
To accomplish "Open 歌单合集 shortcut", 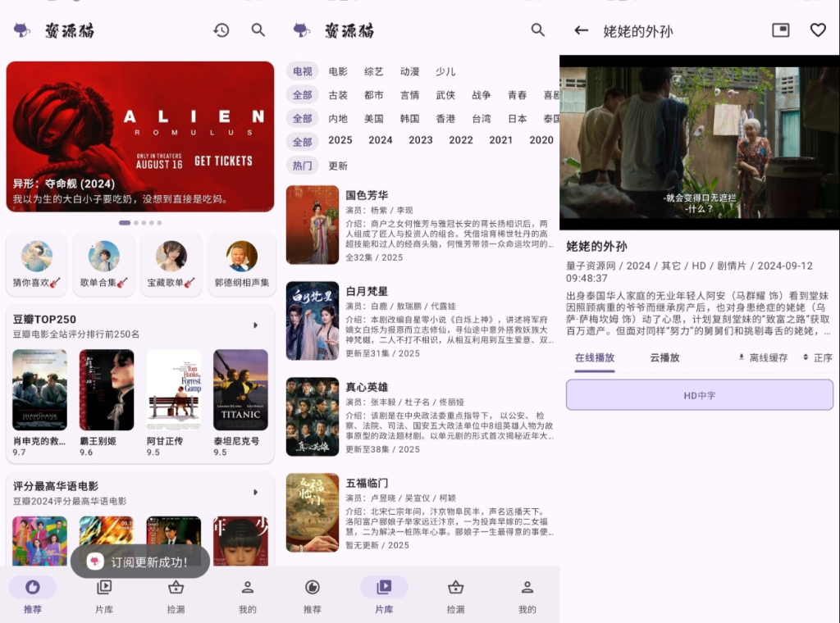I will [104, 265].
